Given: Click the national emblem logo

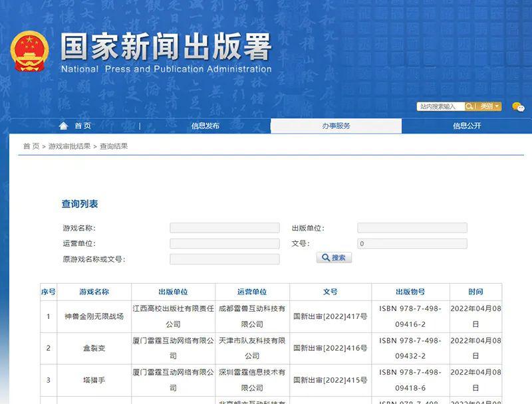Looking at the screenshot, I should point(29,51).
